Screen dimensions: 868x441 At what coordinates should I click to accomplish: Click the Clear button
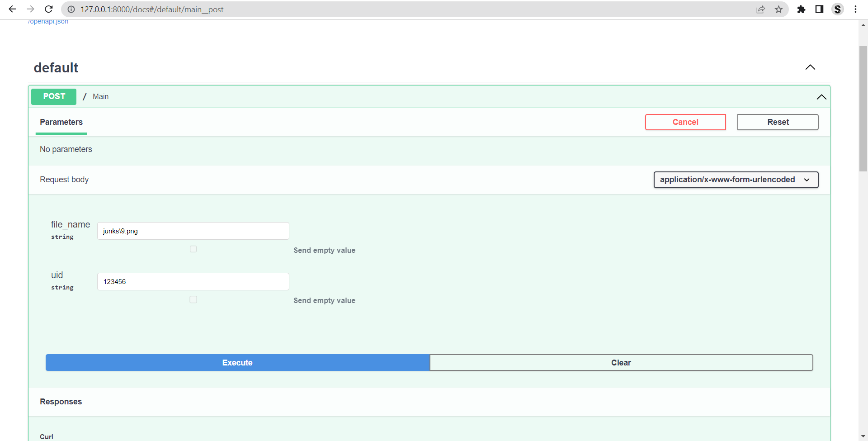coord(621,363)
